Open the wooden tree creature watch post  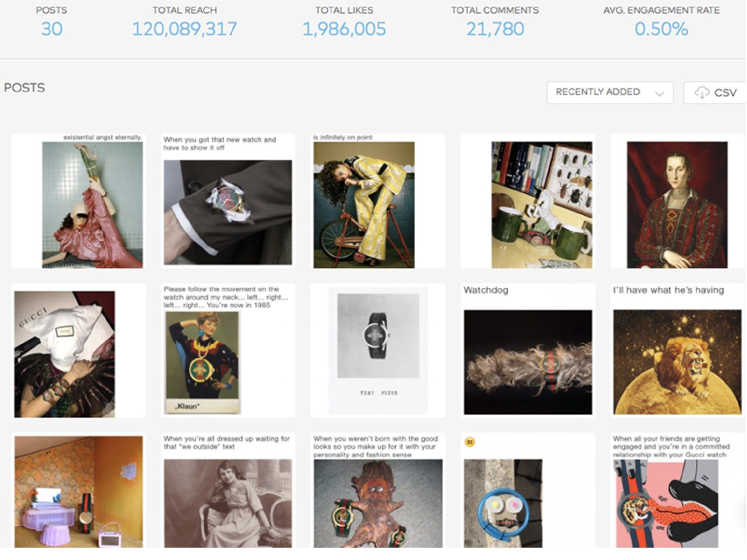[x=378, y=491]
